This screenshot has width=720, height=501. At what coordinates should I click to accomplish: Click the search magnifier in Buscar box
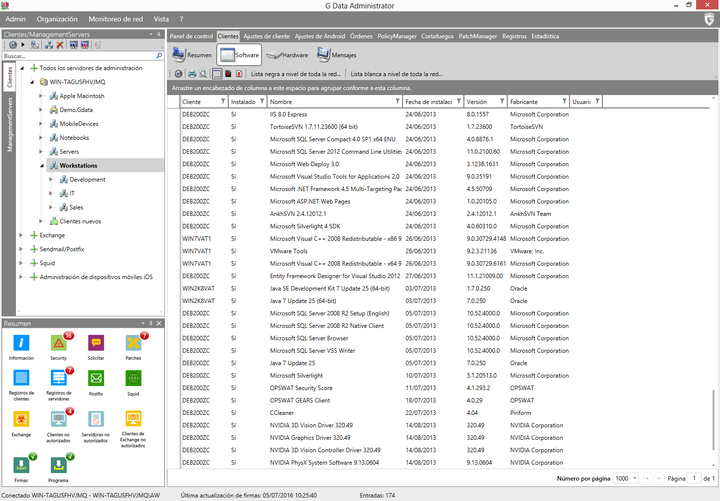tap(159, 56)
